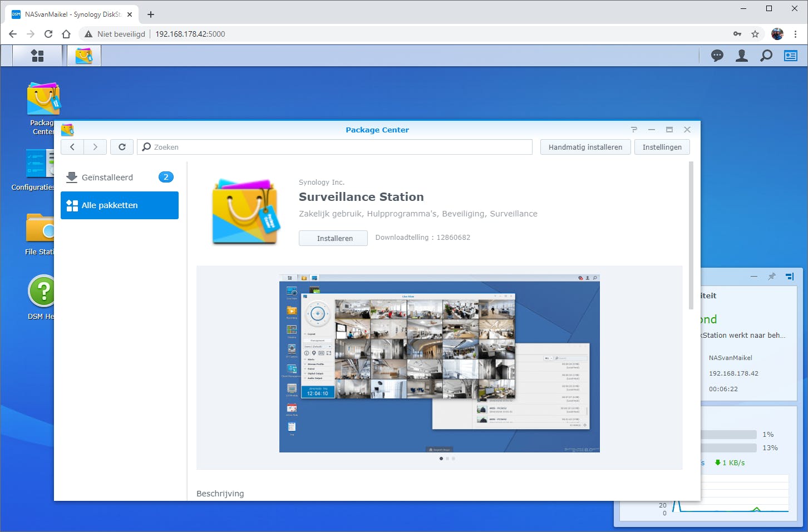Click the Synology Inc. publisher text
Image resolution: width=808 pixels, height=532 pixels.
(x=322, y=182)
